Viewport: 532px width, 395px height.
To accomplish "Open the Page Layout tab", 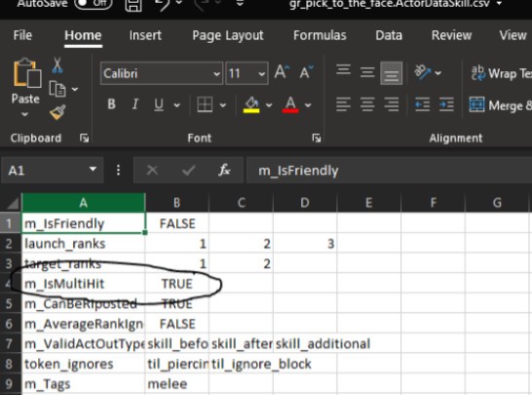I will pyautogui.click(x=228, y=35).
